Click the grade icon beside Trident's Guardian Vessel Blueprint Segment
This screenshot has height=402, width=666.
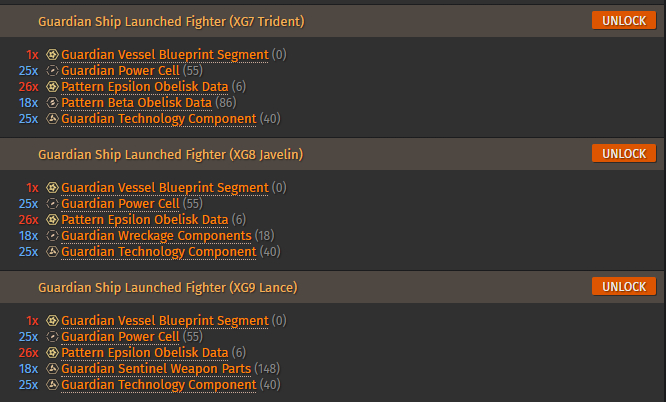[x=52, y=54]
